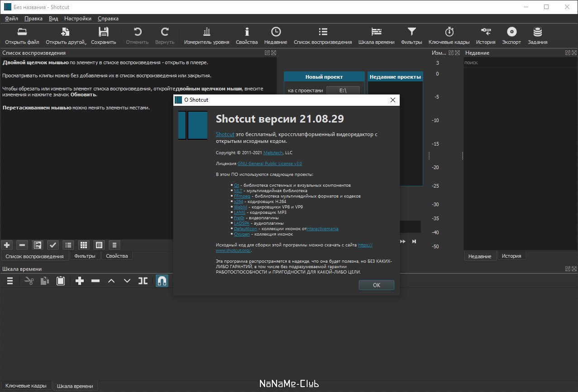The width and height of the screenshot is (578, 392).
Task: Click the 'E:\' projects folder button
Action: coord(343,90)
